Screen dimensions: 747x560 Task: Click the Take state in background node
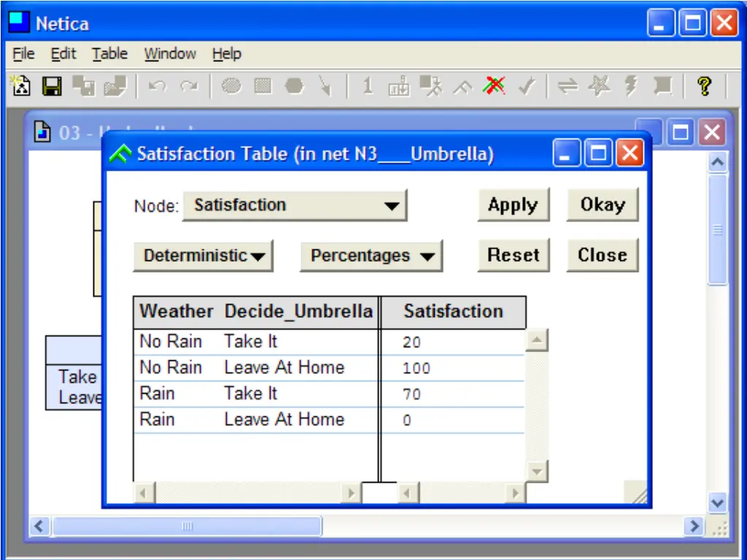point(77,377)
